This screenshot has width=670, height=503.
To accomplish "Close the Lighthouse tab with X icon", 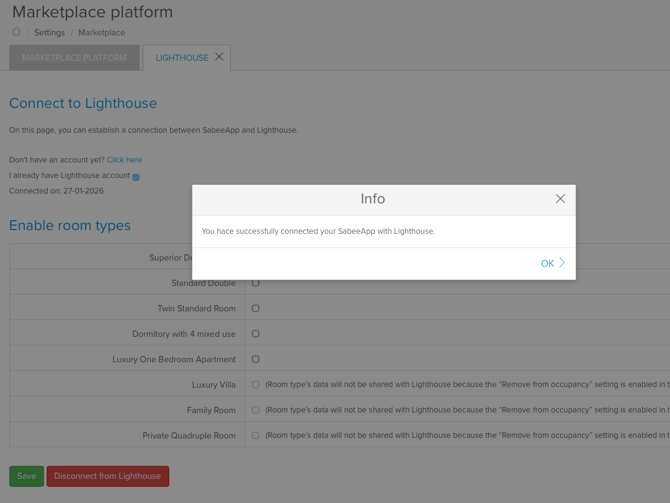I will (x=219, y=57).
